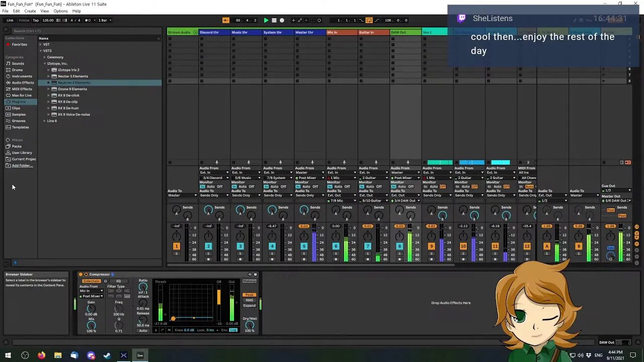Image resolution: width=644 pixels, height=362 pixels.
Task: Arm track 8 for recording
Action: pyautogui.click(x=399, y=259)
